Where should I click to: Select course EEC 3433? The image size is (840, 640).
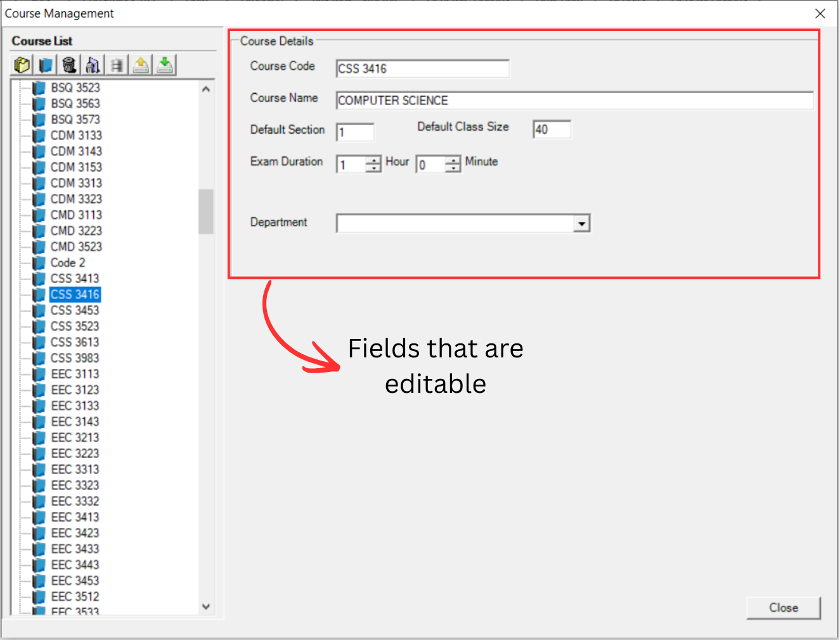[75, 549]
